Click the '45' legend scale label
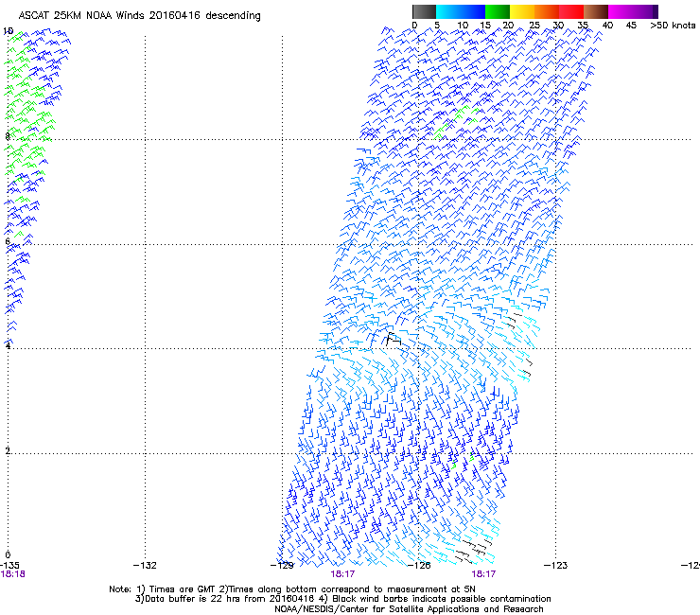Screen dimensions: 700x615 631,26
